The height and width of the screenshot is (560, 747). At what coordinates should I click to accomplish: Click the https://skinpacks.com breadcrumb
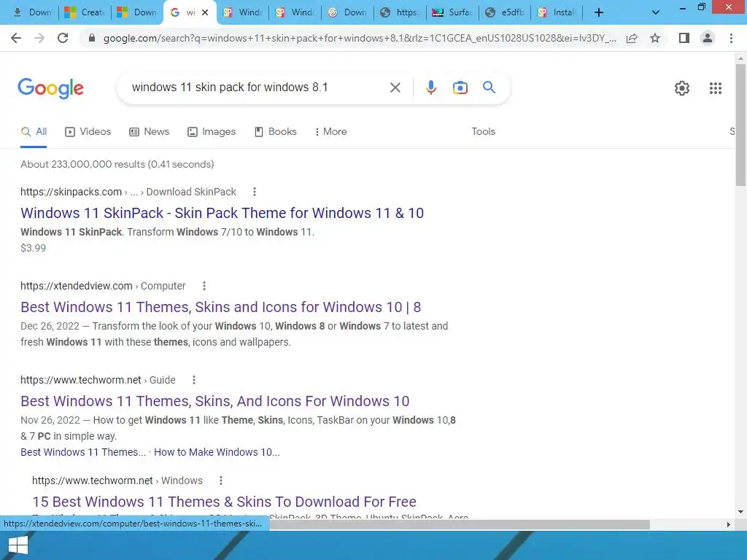(71, 192)
